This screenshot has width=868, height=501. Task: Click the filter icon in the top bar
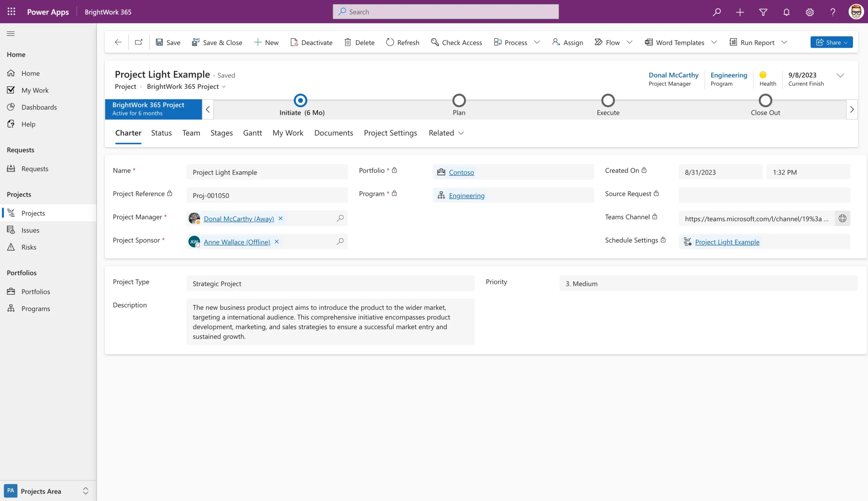(x=763, y=12)
